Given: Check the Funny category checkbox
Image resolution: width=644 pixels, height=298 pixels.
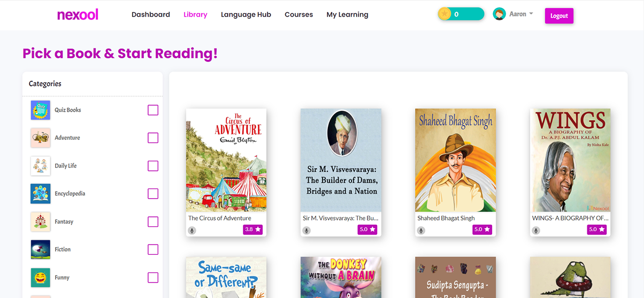Looking at the screenshot, I should click(153, 277).
